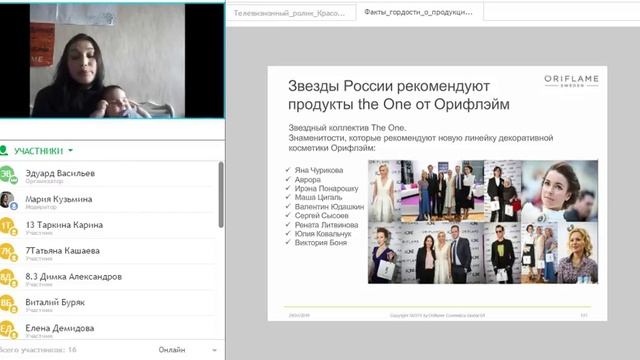Click the Всего участников count text
640x360 pixels.
38,350
